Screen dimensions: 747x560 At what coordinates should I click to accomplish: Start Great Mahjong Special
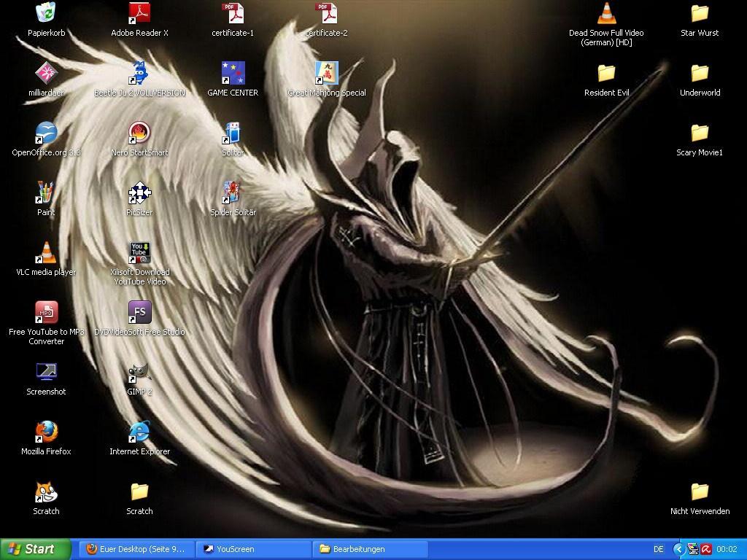pos(326,73)
